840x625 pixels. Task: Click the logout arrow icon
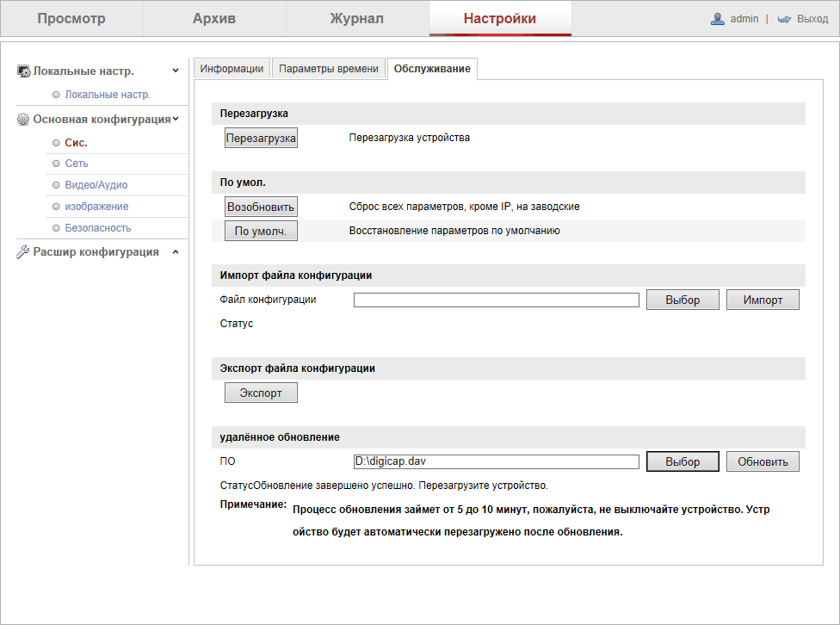[784, 19]
